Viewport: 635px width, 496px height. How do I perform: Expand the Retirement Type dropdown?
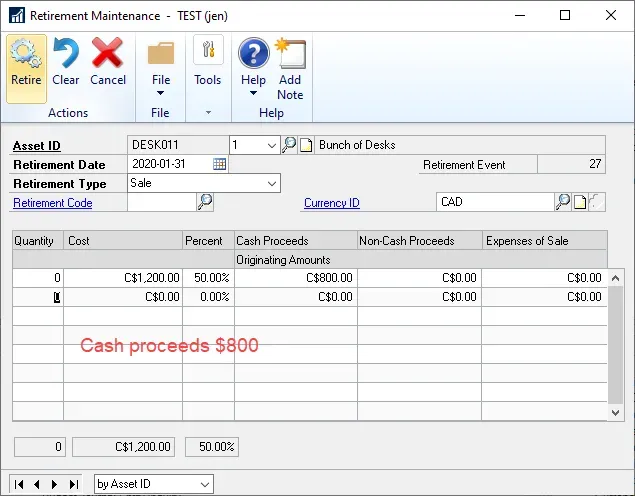click(271, 183)
